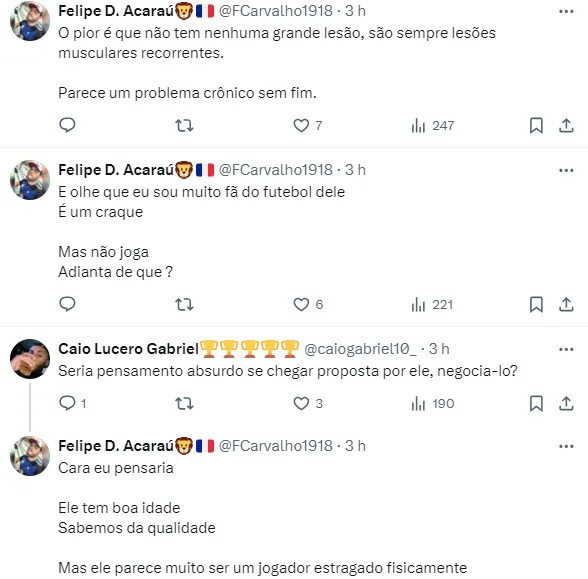Image resolution: width=588 pixels, height=579 pixels.
Task: Retweet the 'lesões musculares recorrentes' tweet
Action: (x=184, y=125)
